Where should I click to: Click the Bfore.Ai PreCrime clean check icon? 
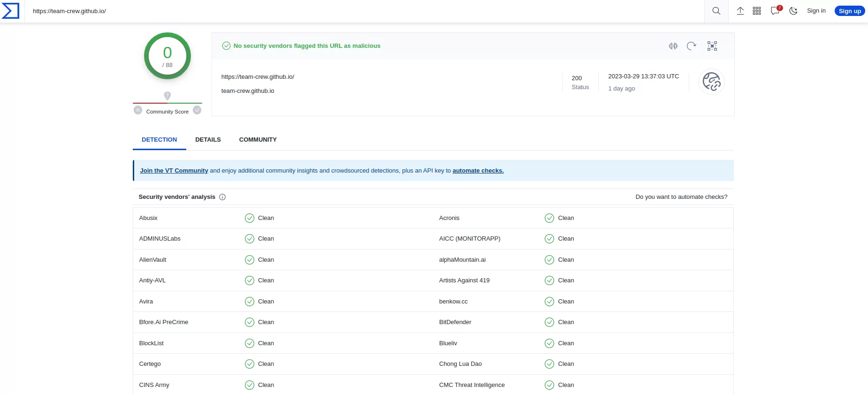pos(250,322)
